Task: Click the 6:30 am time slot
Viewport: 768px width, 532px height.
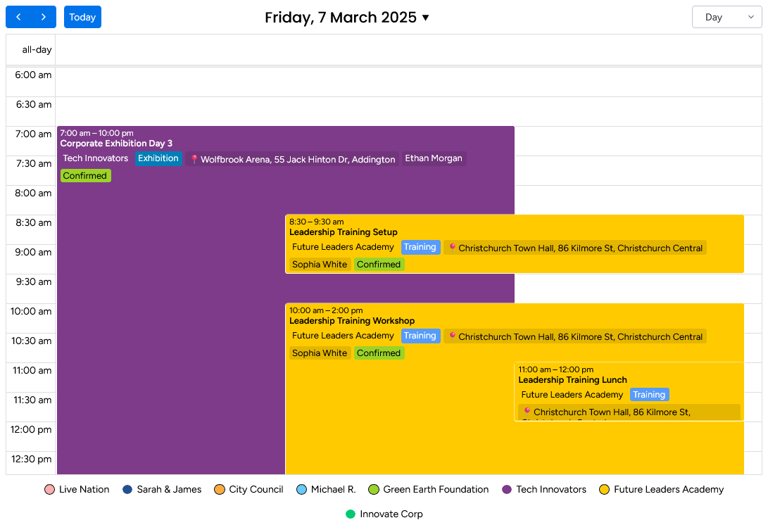Action: pos(408,112)
